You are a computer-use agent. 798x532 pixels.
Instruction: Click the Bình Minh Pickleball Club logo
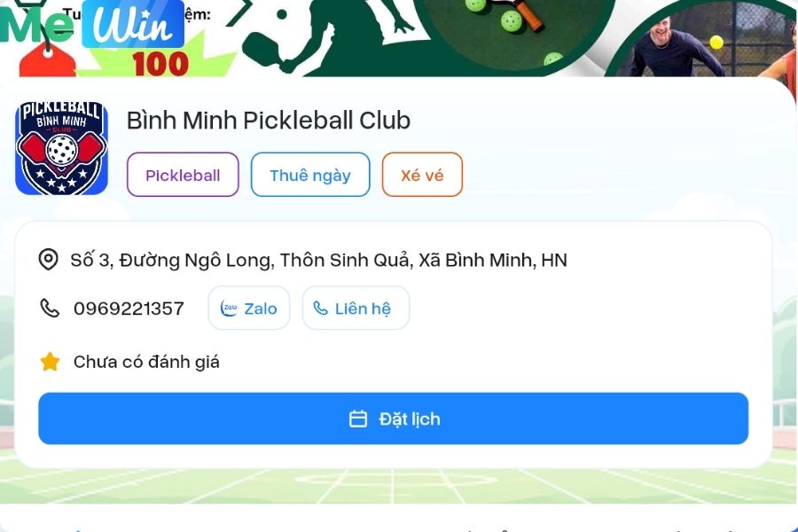point(61,148)
